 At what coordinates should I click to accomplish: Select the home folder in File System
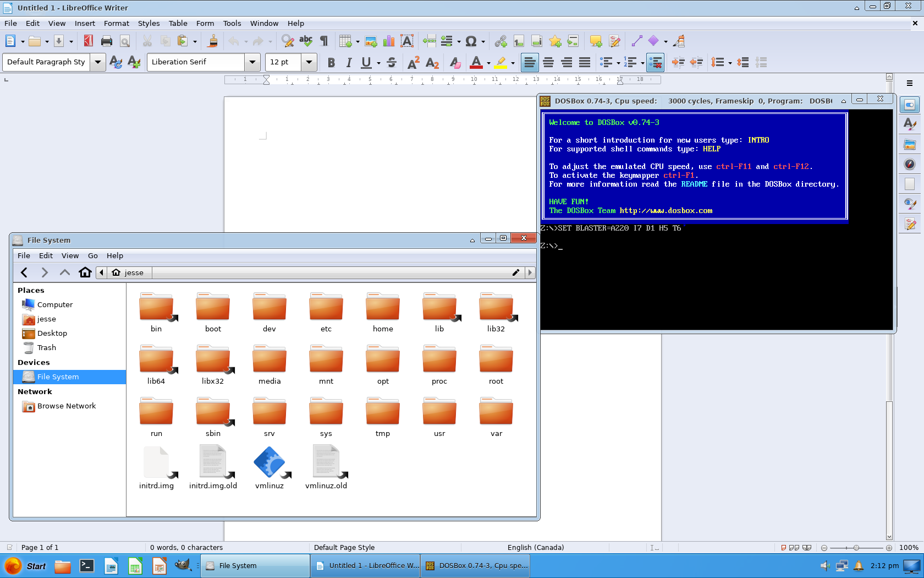pos(383,312)
